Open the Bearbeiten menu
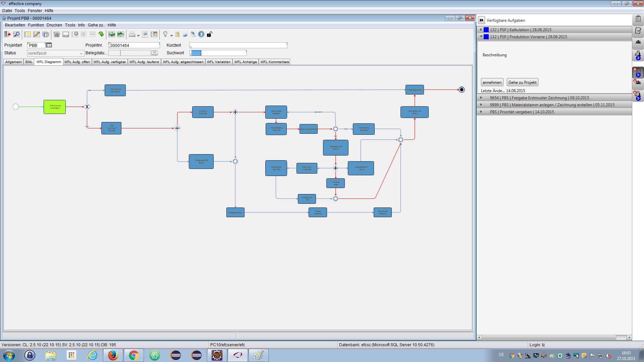The height and width of the screenshot is (362, 644). coord(15,25)
